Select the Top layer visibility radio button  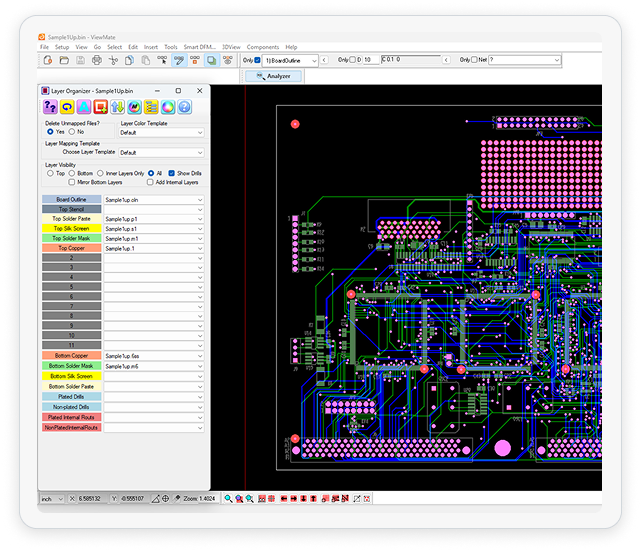tap(50, 173)
